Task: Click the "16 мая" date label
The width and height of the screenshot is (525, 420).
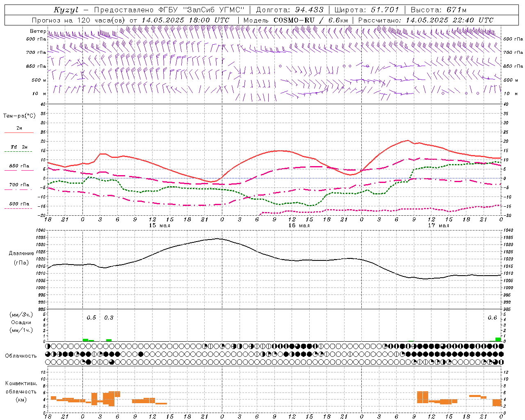Action: tap(299, 226)
